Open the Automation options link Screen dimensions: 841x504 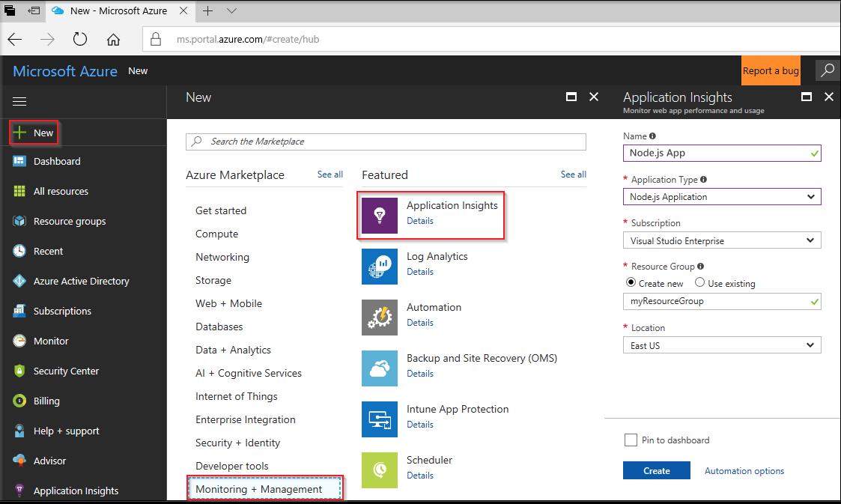pyautogui.click(x=744, y=471)
